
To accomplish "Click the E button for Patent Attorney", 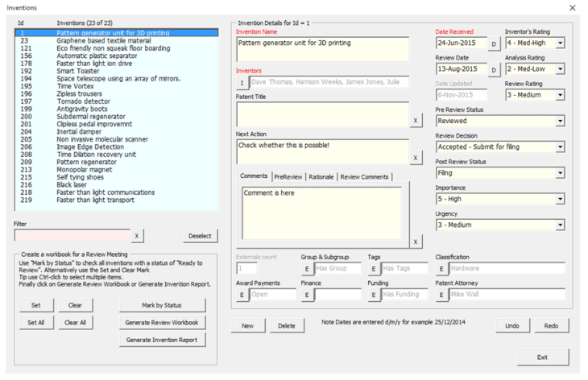I will coord(441,295).
